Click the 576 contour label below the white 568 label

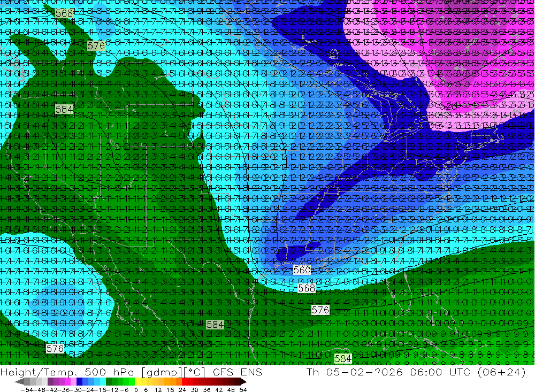(320, 310)
